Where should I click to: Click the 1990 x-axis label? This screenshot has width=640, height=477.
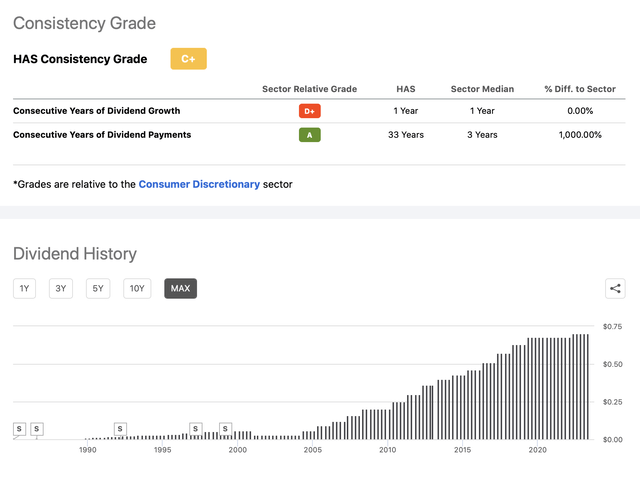point(88,450)
